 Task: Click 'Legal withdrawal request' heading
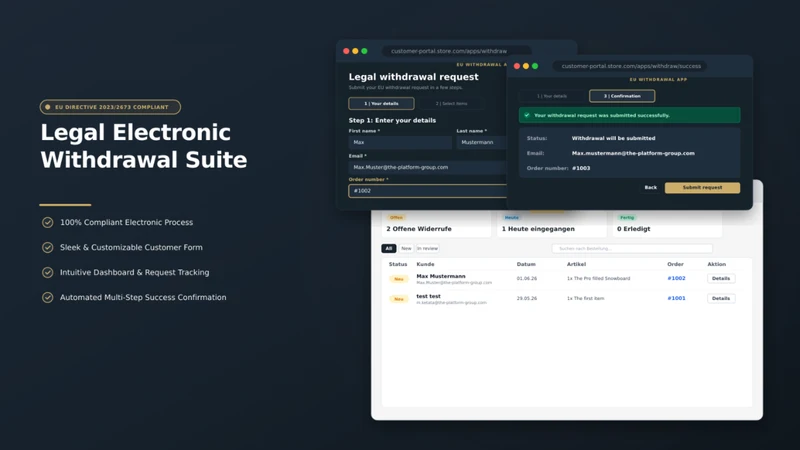pos(414,77)
